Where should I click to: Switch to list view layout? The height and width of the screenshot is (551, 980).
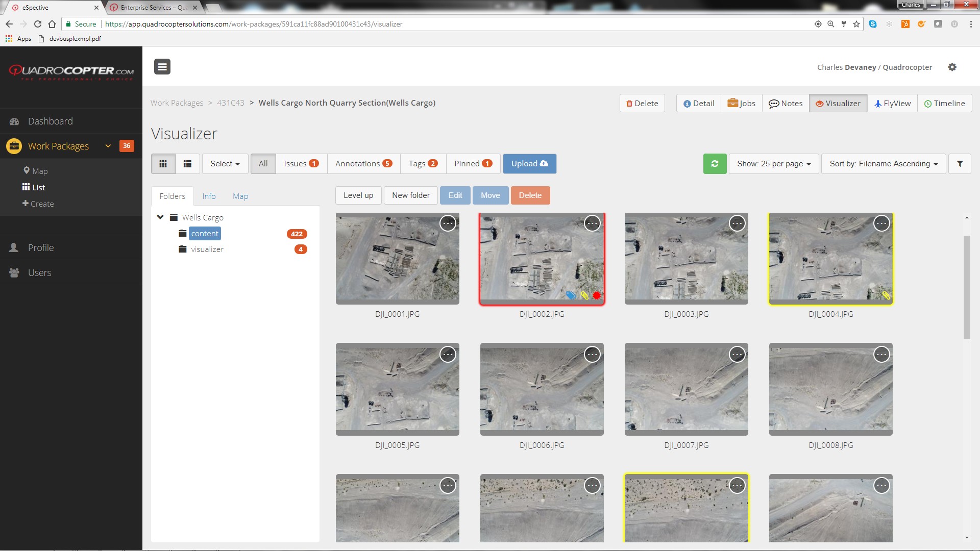(187, 164)
